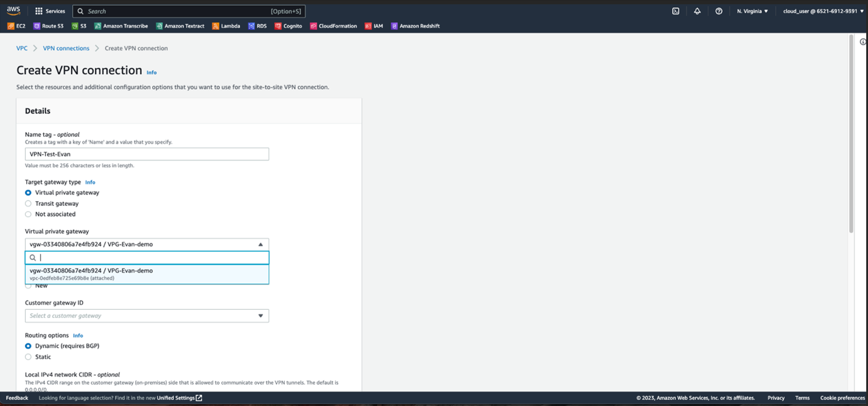Collapse the Virtual private gateway dropdown
This screenshot has width=868, height=406.
pyautogui.click(x=260, y=244)
